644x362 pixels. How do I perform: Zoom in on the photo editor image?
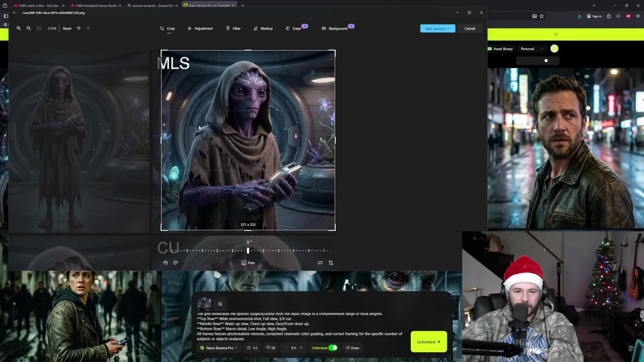[19, 28]
